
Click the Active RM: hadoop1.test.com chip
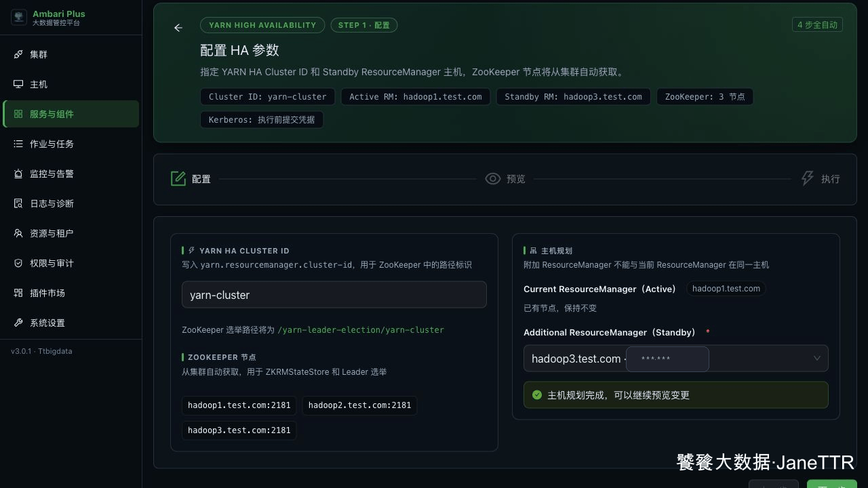(416, 97)
